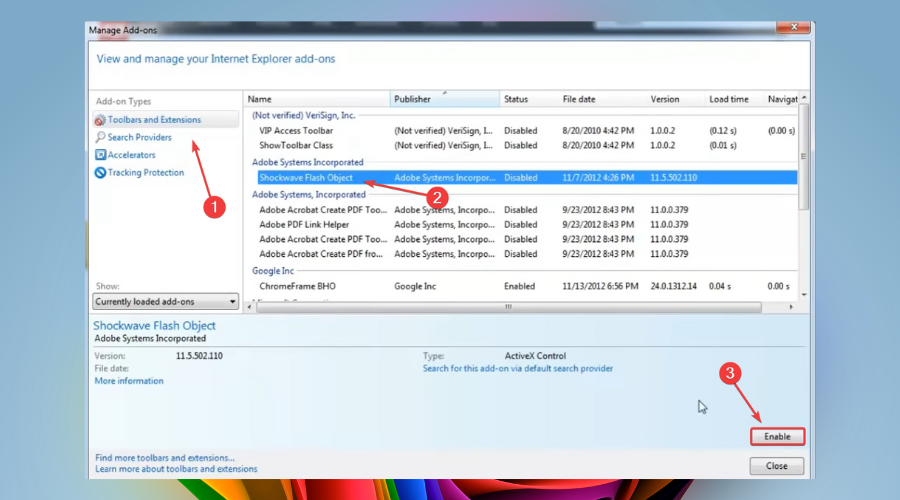Open the Currently loaded add-ons dropdown
Screen dimensions: 900x500
[x=165, y=301]
